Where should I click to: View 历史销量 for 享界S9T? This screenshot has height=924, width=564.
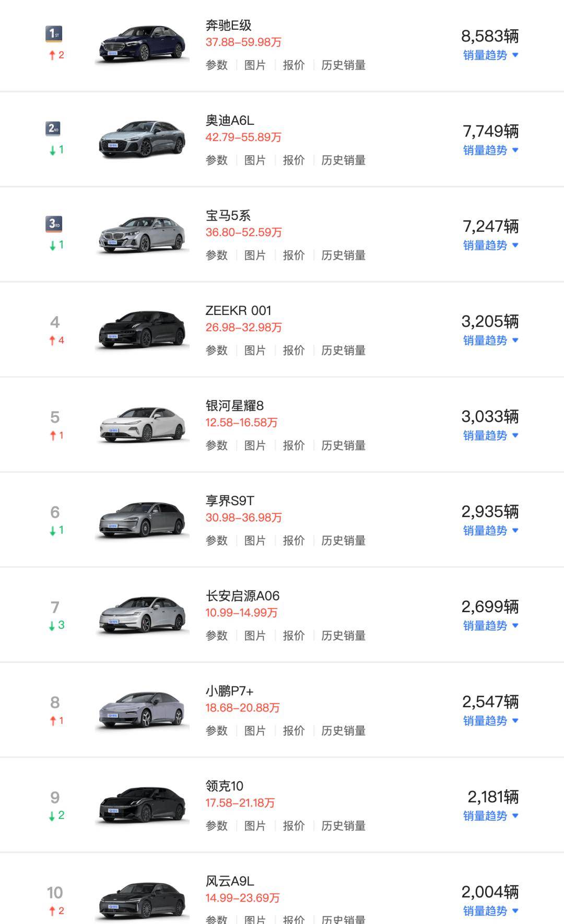pyautogui.click(x=343, y=541)
